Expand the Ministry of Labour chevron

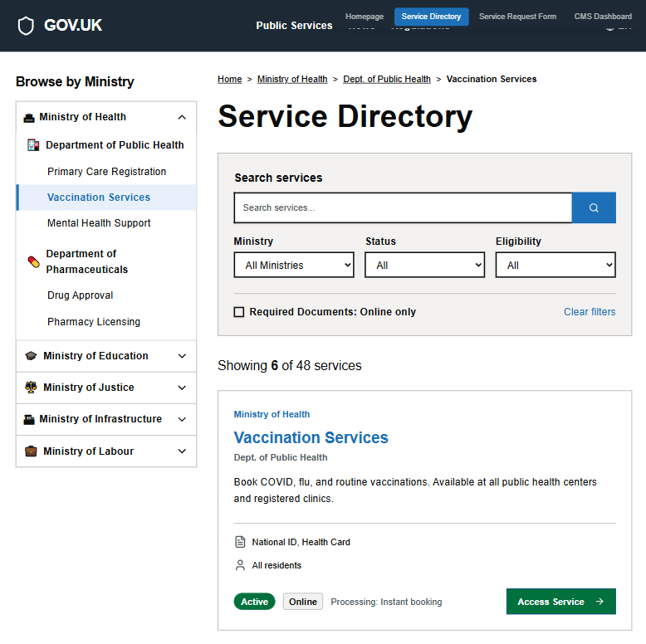182,451
